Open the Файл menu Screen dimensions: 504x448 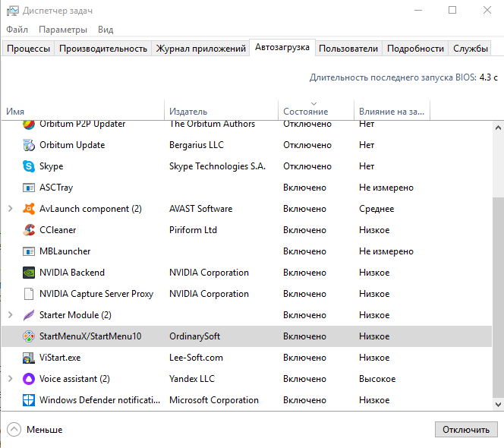pyautogui.click(x=17, y=30)
